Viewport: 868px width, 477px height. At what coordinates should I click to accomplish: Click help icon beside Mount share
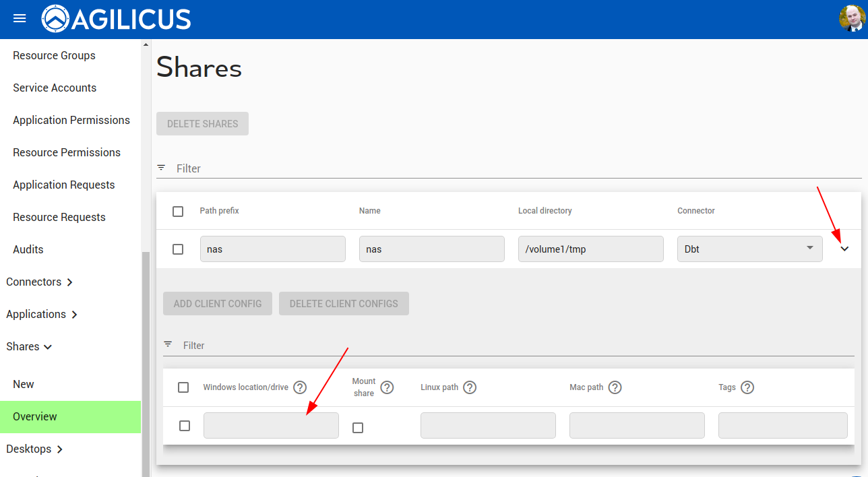pyautogui.click(x=387, y=387)
